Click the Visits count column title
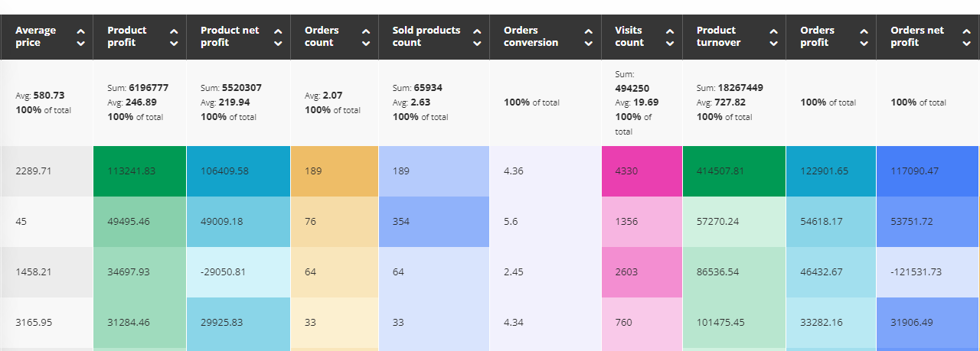Viewport: 980px width, 351px height. [629, 37]
